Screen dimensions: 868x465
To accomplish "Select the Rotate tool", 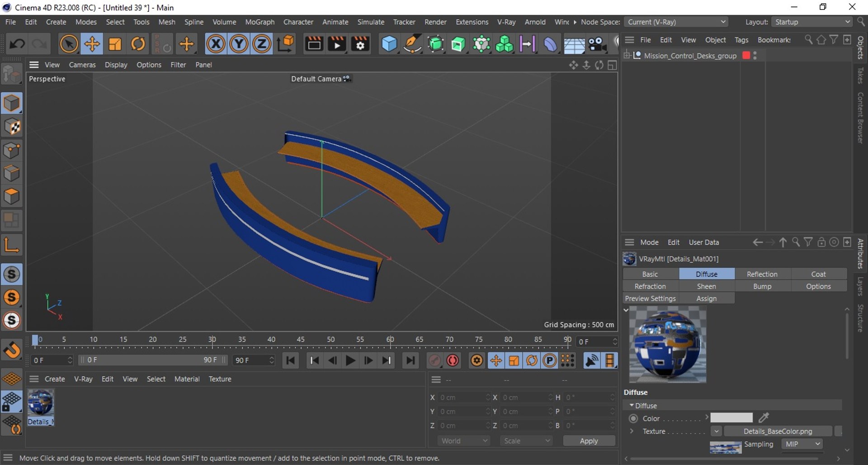I will pos(138,44).
